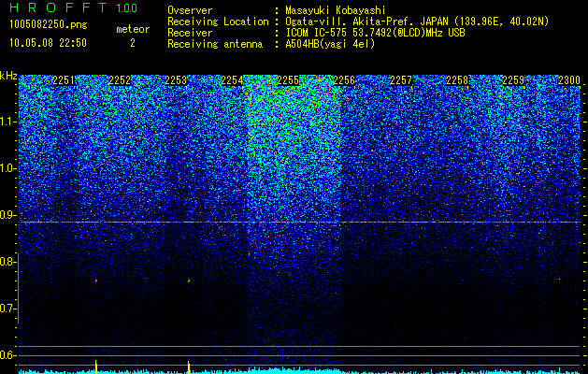This screenshot has height=374, width=588.
Task: Click observer name Masayuki Kobayashi
Action: pyautogui.click(x=336, y=11)
